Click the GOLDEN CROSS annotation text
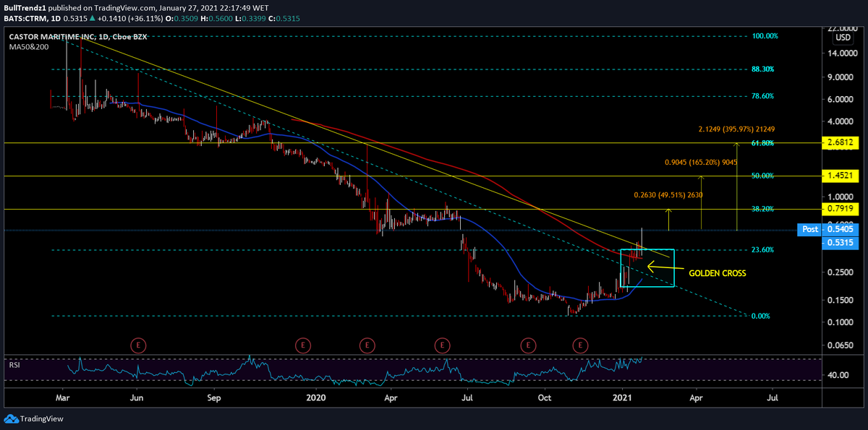 (x=717, y=273)
